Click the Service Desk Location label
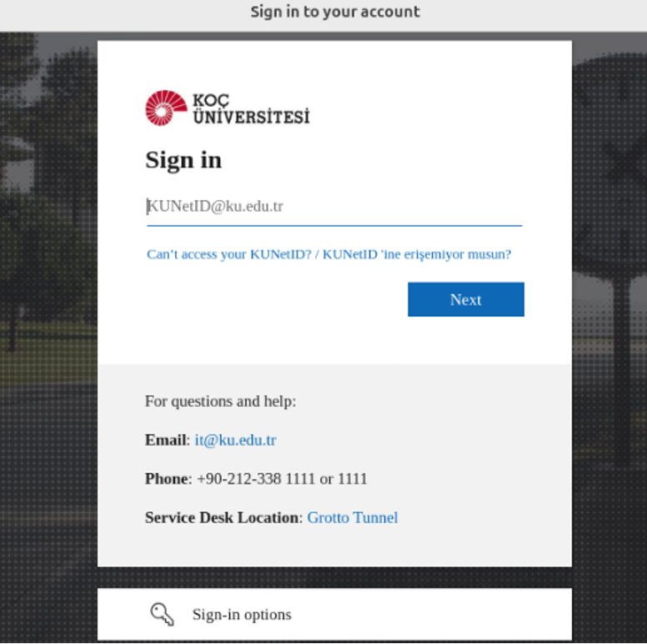 click(x=222, y=518)
